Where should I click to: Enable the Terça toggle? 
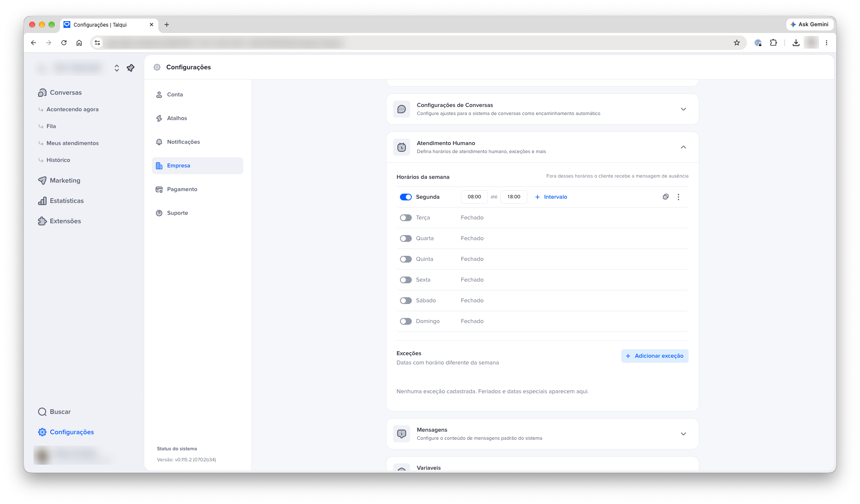pyautogui.click(x=405, y=218)
